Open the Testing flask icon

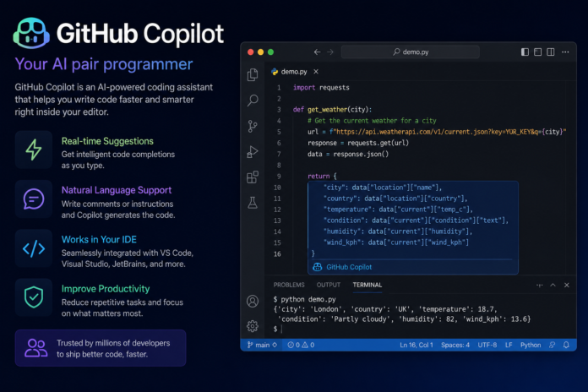tap(253, 203)
